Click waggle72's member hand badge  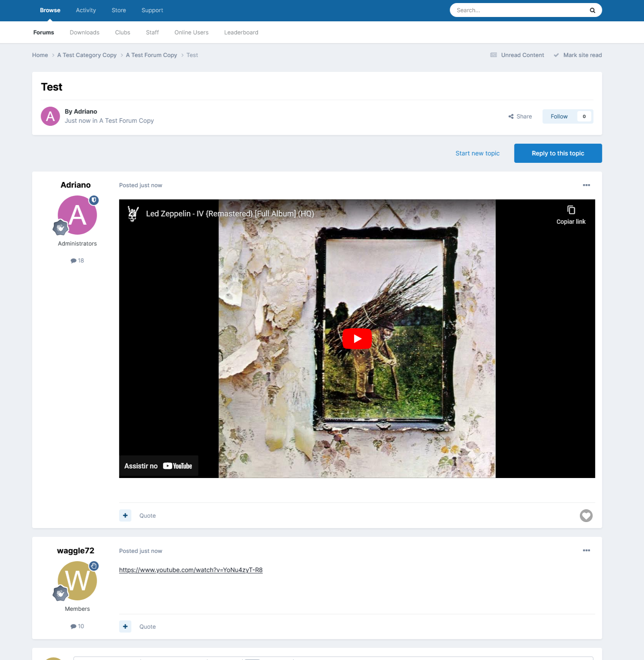coord(94,566)
